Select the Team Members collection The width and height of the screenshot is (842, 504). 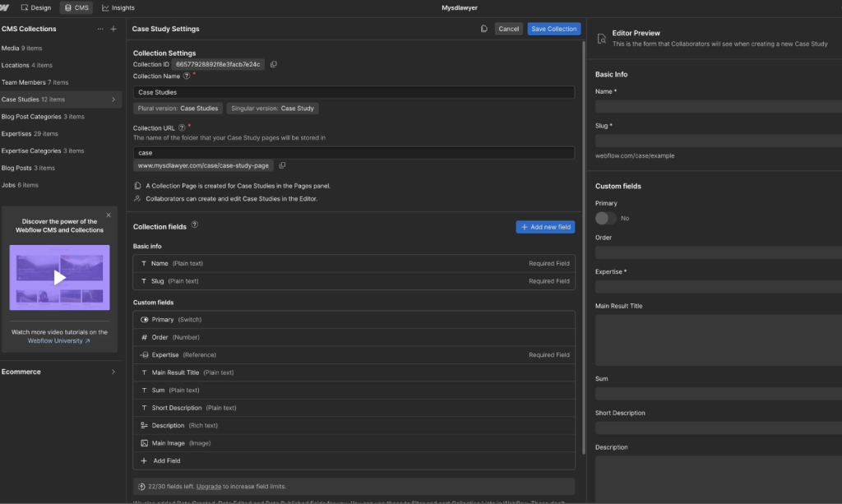pos(61,83)
